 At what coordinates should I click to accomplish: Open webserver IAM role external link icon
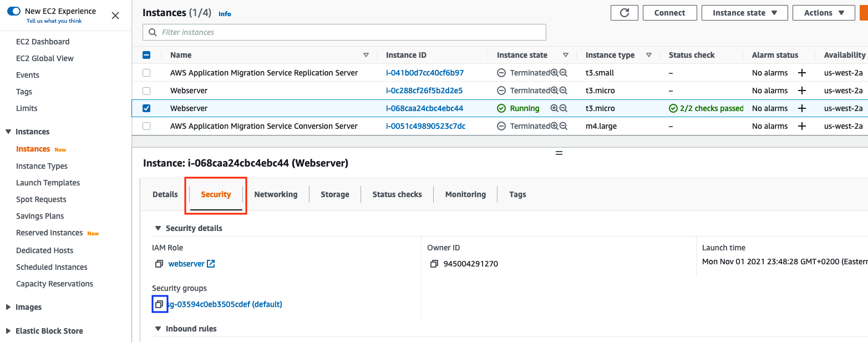coord(211,264)
